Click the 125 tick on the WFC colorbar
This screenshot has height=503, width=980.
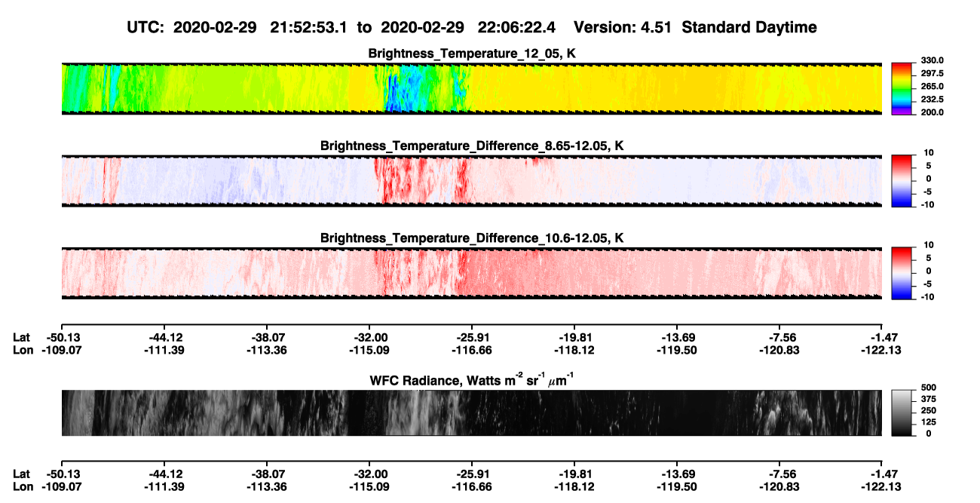[x=928, y=422]
